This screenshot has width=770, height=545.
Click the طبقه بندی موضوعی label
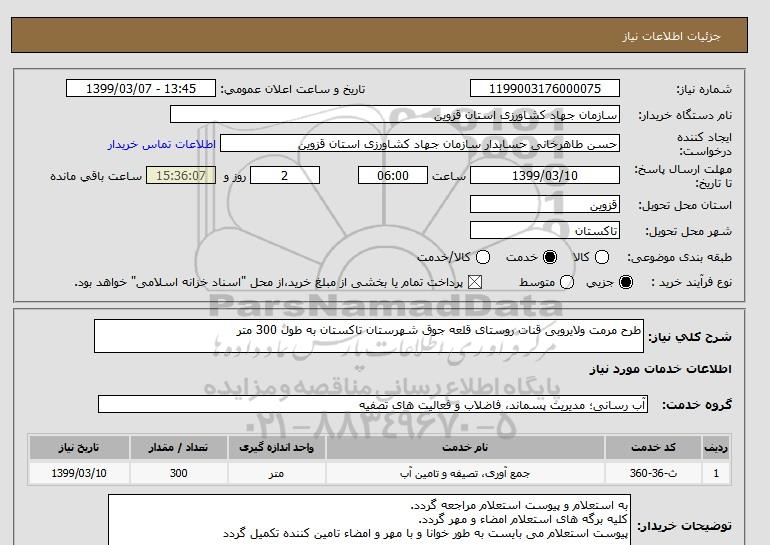[x=680, y=257]
